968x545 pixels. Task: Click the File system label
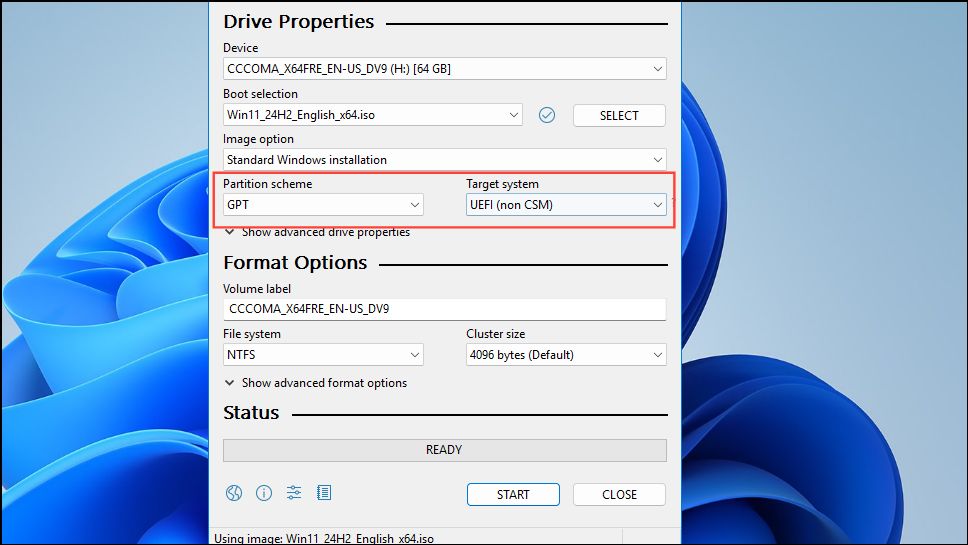pos(252,334)
